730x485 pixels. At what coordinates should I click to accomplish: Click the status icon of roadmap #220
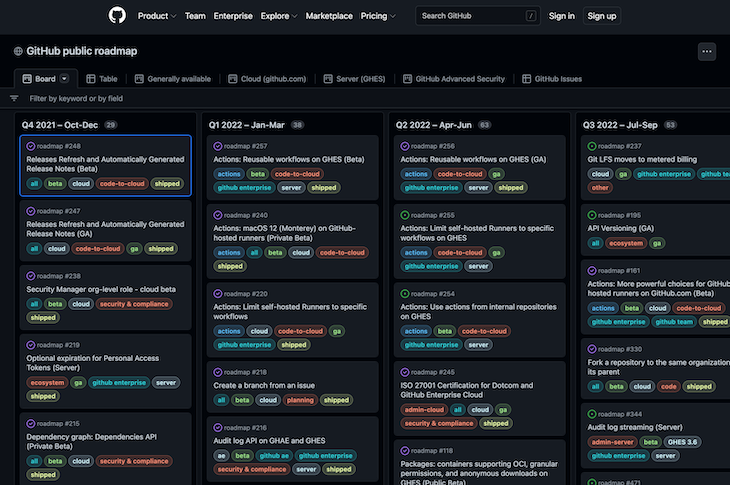click(x=217, y=294)
